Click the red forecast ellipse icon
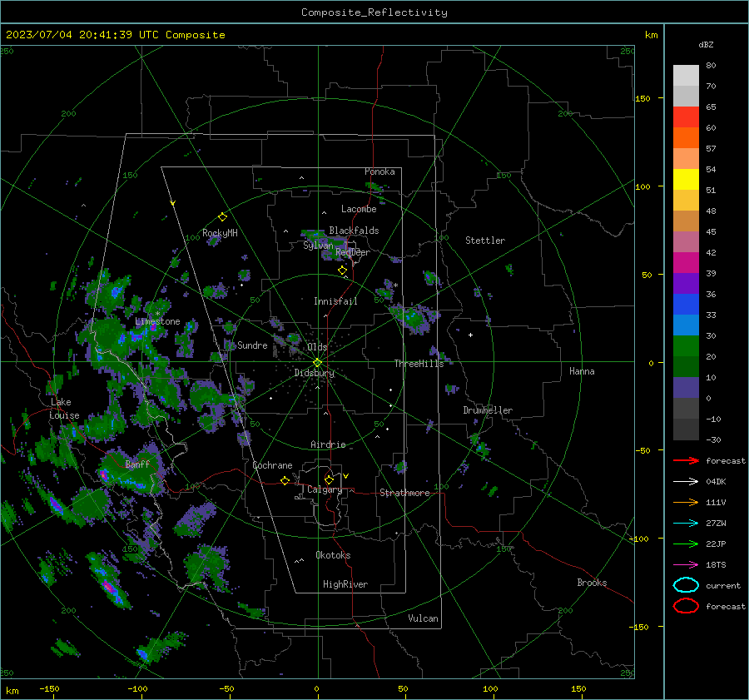This screenshot has height=700, width=749. tap(686, 606)
